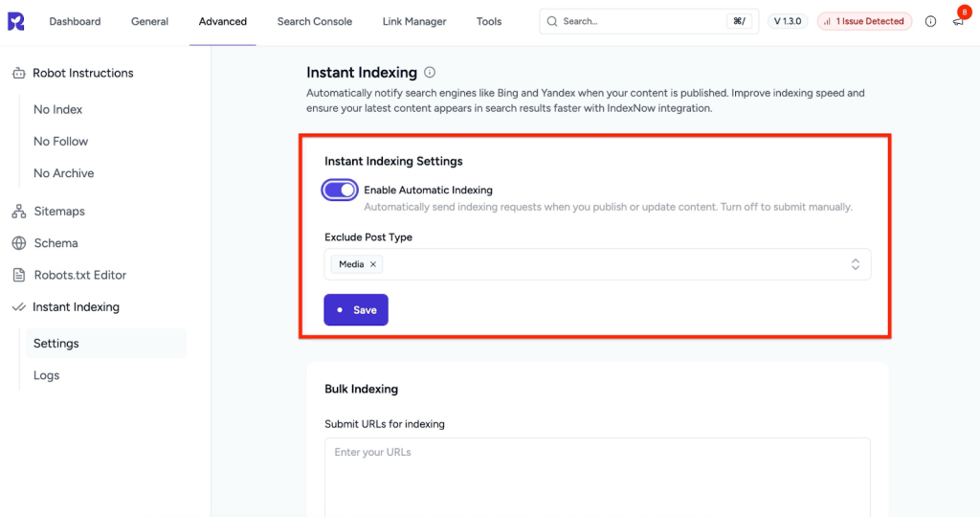This screenshot has height=517, width=980.
Task: Click the Robot Instructions robot icon
Action: tap(19, 73)
